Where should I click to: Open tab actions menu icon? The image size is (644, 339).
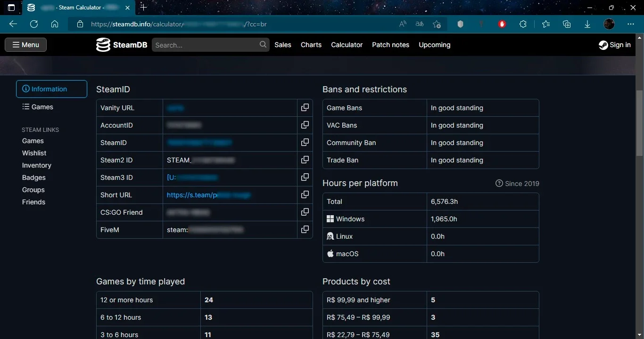[x=11, y=8]
